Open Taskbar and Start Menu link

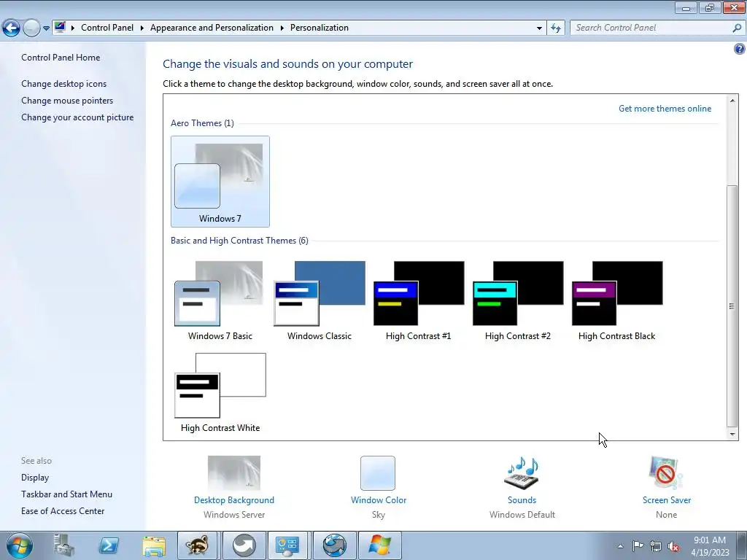[66, 494]
